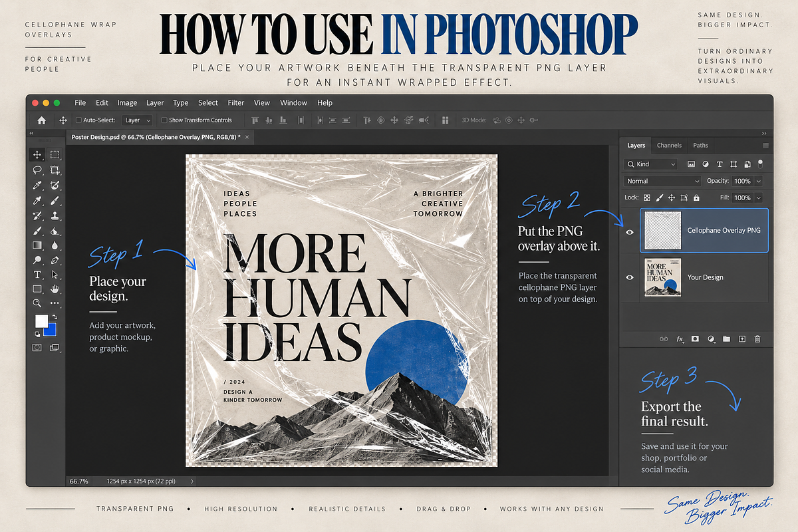
Task: Toggle lock image pixels brush icon
Action: click(x=660, y=198)
